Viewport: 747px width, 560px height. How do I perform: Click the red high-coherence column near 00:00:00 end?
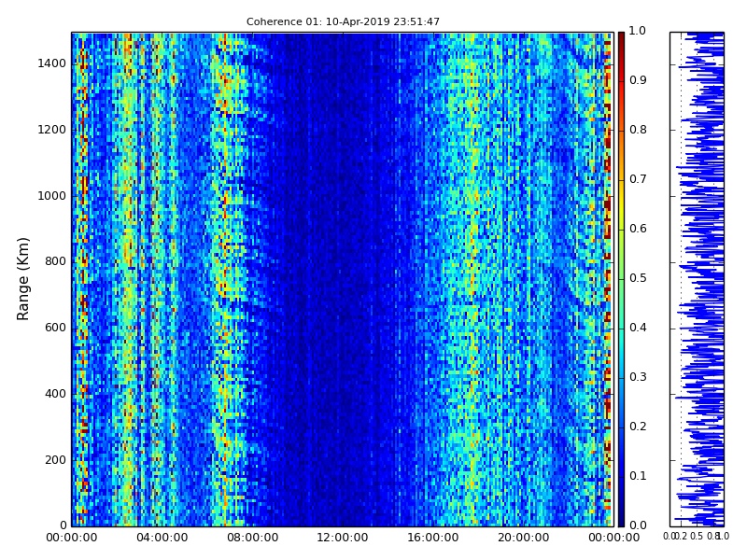pyautogui.click(x=608, y=279)
